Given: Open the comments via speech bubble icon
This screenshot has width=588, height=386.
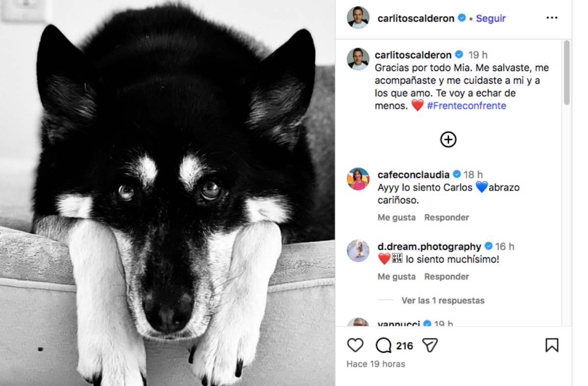Looking at the screenshot, I should pos(384,345).
